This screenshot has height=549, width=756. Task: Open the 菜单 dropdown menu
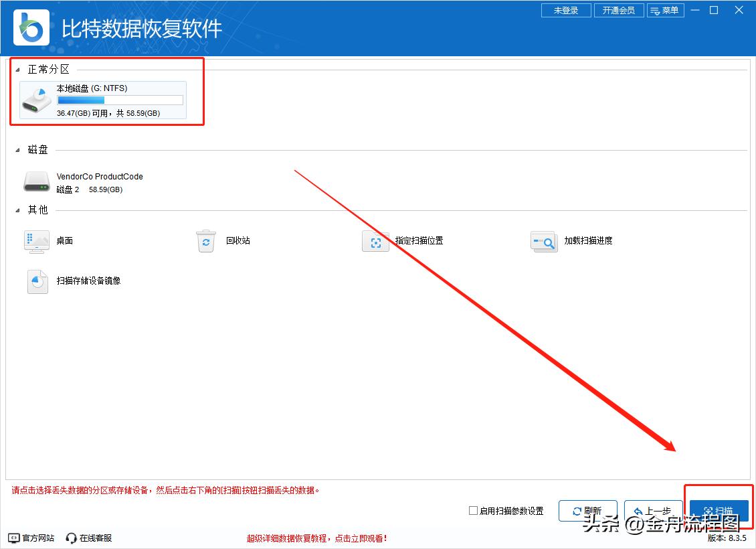(666, 10)
